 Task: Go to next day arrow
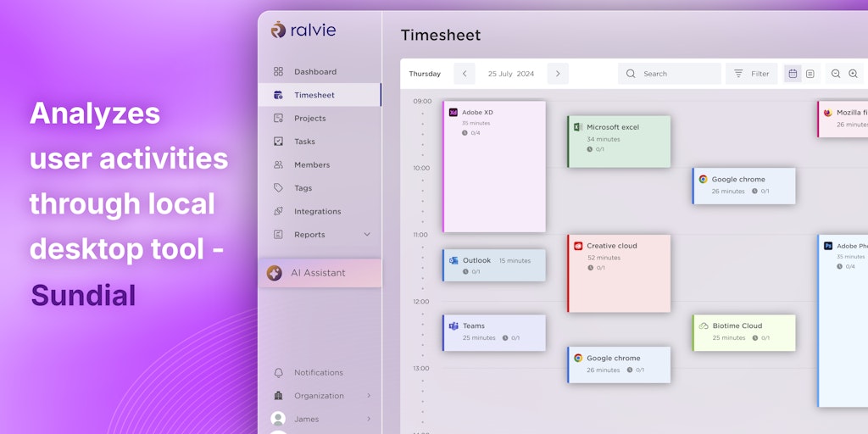pos(558,74)
